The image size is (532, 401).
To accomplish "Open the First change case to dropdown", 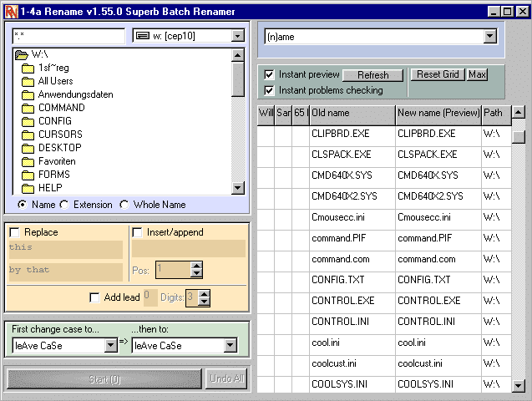I will click(x=110, y=345).
